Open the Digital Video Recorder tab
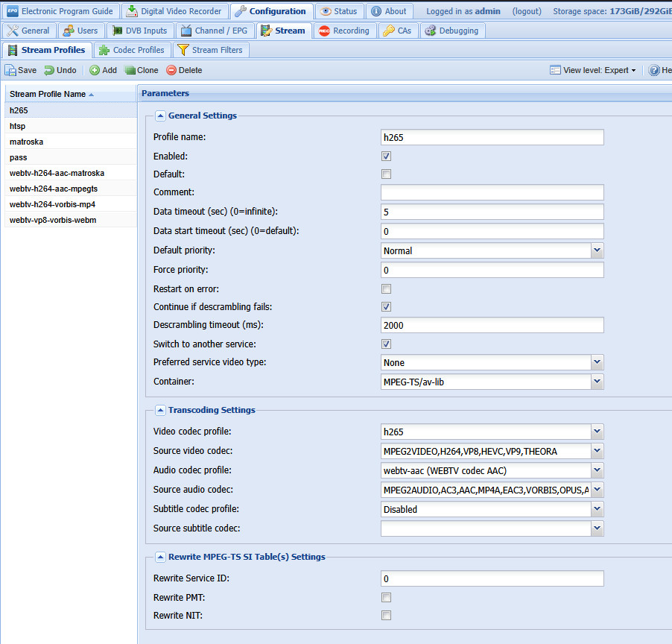The height and width of the screenshot is (644, 672). [x=174, y=11]
